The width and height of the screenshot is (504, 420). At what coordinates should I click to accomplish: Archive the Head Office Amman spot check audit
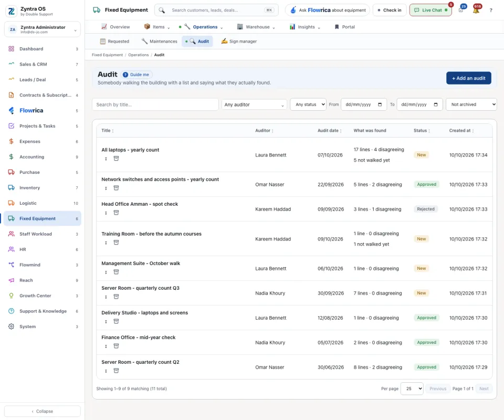[x=117, y=213]
